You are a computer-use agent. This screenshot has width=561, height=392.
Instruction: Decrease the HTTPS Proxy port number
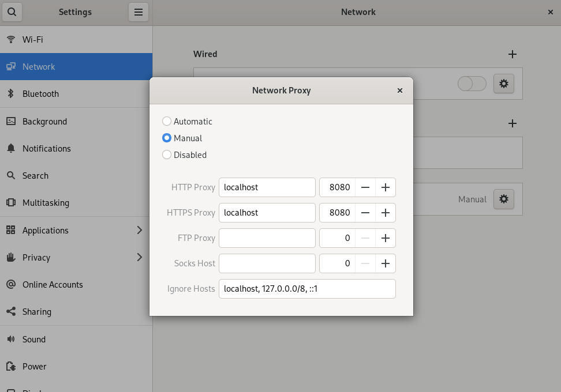pos(365,213)
